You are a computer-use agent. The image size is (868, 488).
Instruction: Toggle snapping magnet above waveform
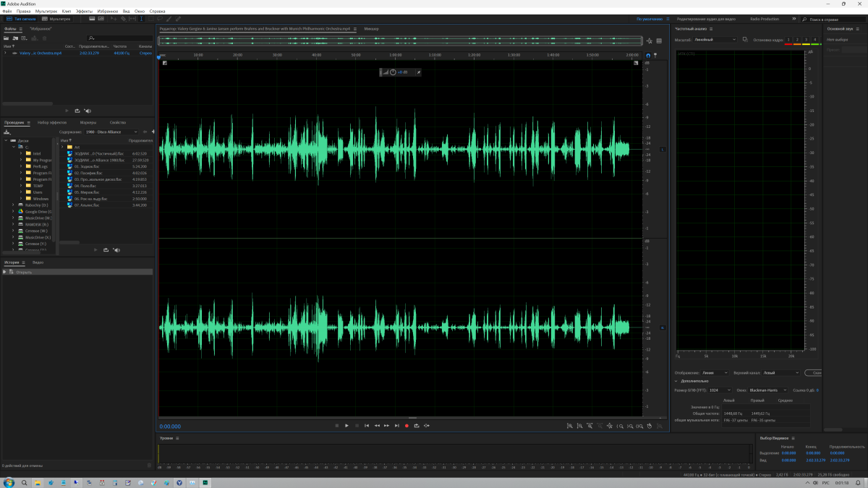pos(648,55)
